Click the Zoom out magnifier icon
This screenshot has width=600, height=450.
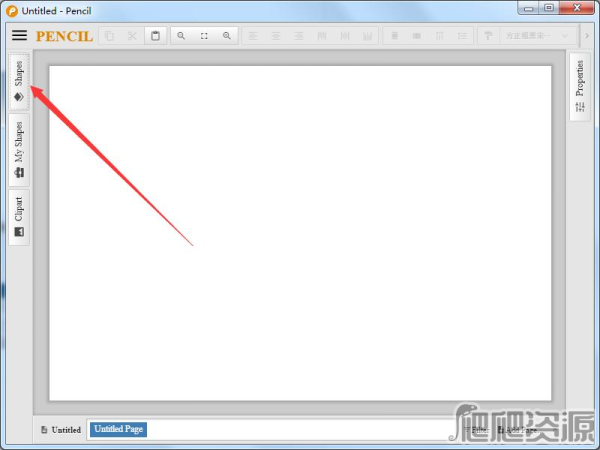point(182,36)
